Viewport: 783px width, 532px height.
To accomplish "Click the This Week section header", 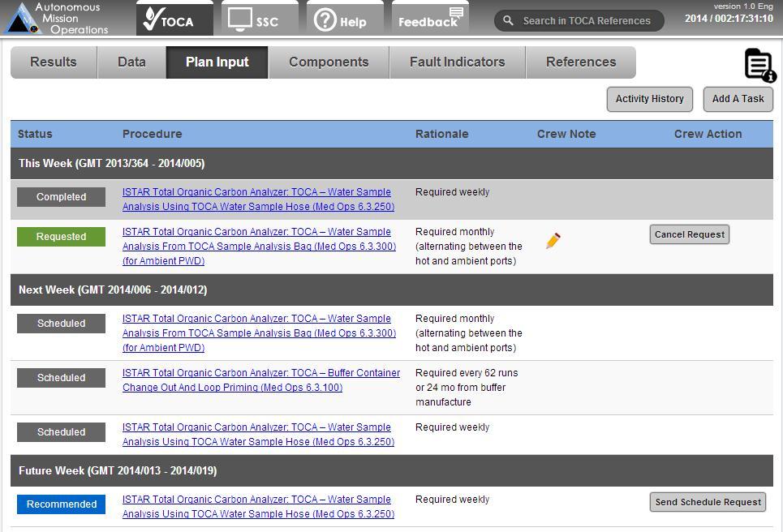I will point(391,164).
